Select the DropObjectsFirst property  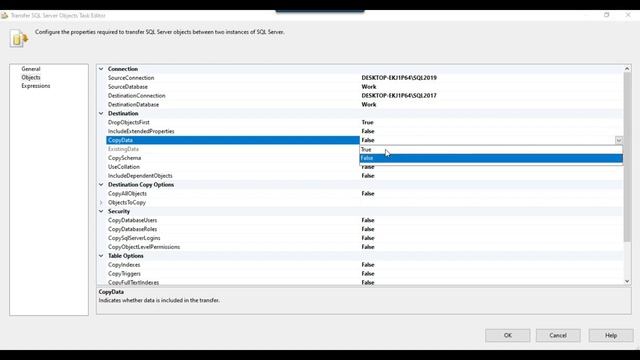(x=129, y=122)
